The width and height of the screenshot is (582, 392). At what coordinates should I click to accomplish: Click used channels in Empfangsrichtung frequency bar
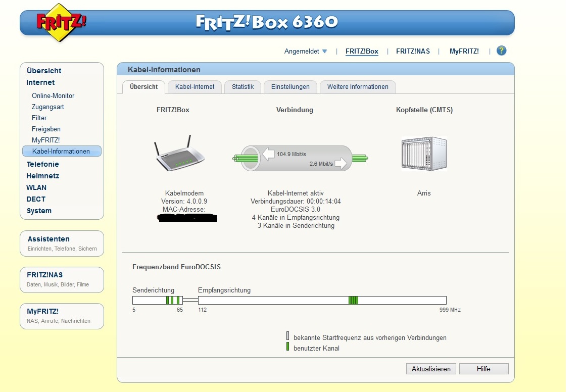(x=353, y=300)
